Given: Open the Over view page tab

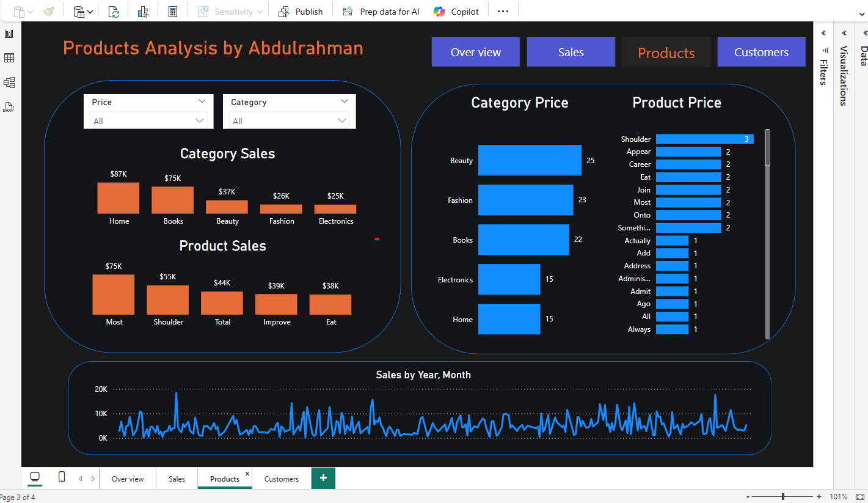Looking at the screenshot, I should [x=128, y=479].
